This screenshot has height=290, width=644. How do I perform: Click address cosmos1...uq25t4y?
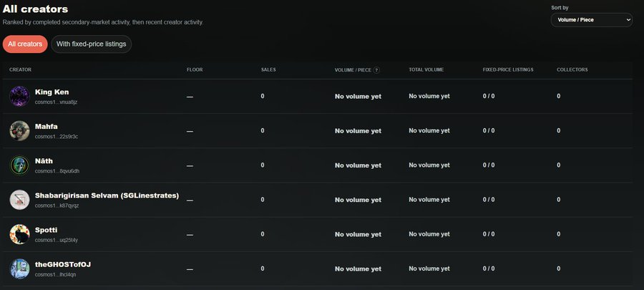coord(57,241)
